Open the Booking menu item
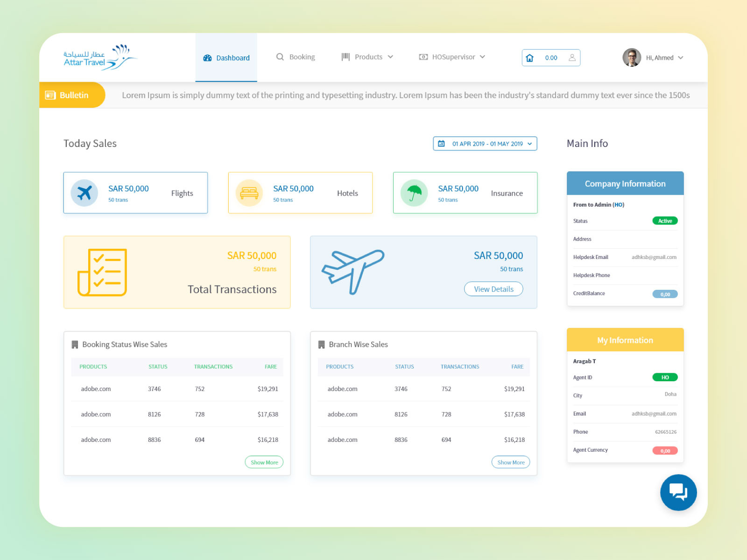Viewport: 747px width, 560px height. tap(302, 56)
